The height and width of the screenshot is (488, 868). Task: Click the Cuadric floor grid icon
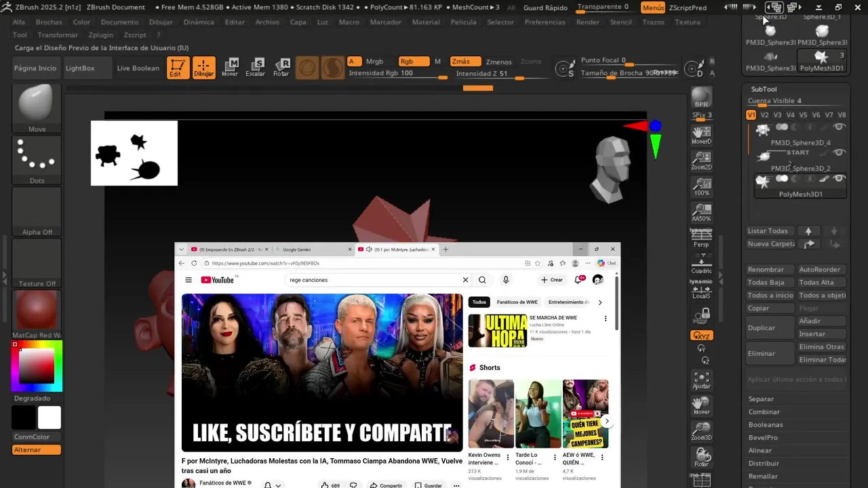pos(702,264)
